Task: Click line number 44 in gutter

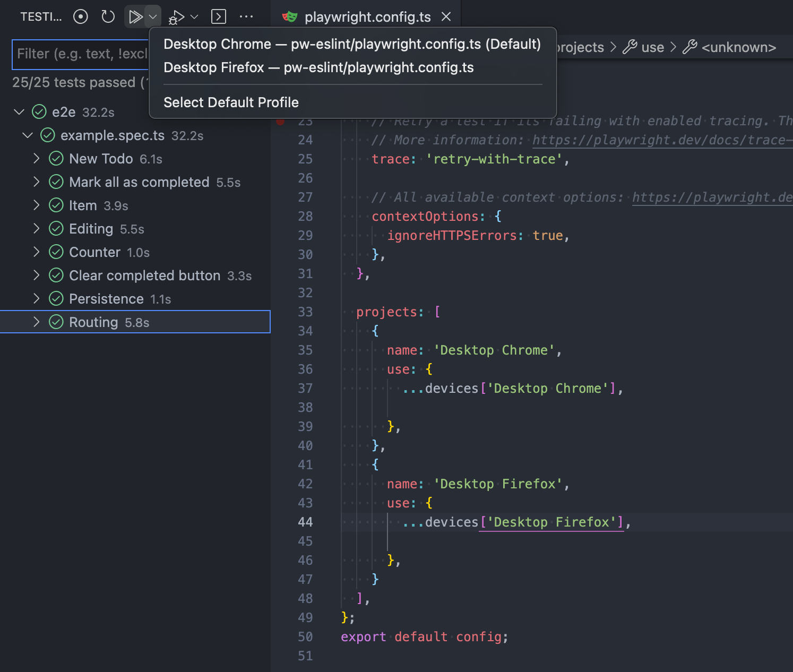Action: (305, 522)
